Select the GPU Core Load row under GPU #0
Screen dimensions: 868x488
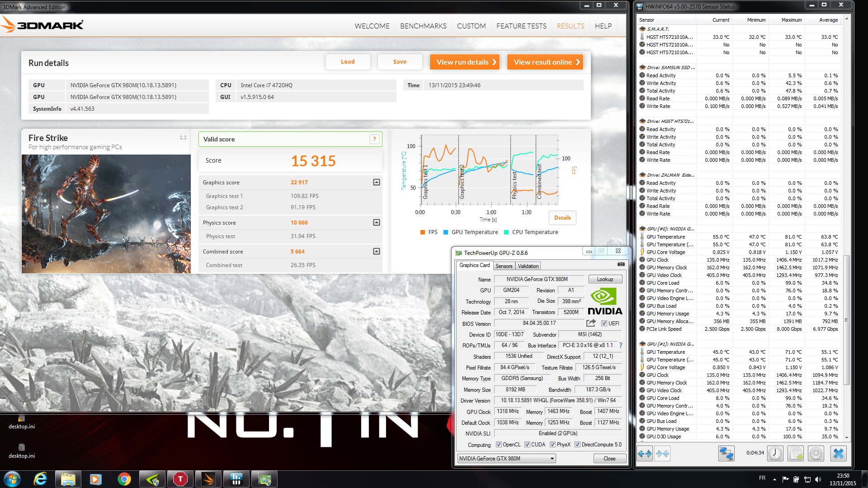(x=739, y=283)
